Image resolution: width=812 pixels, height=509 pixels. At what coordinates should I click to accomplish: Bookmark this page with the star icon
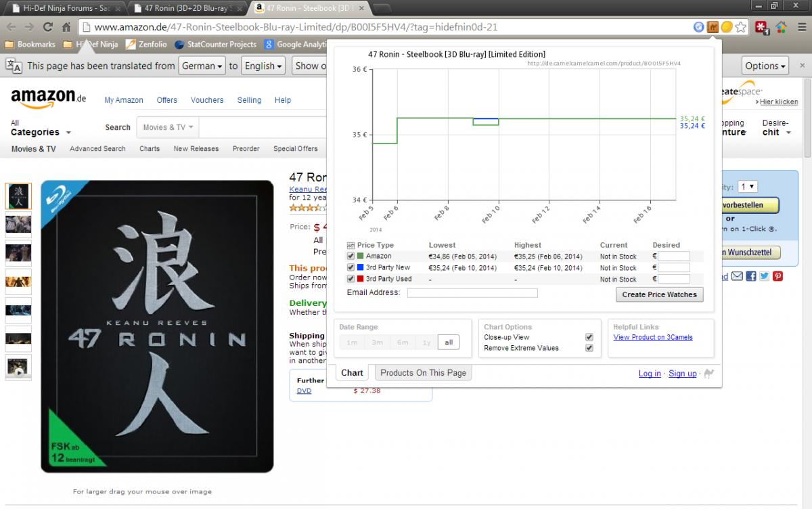[741, 27]
